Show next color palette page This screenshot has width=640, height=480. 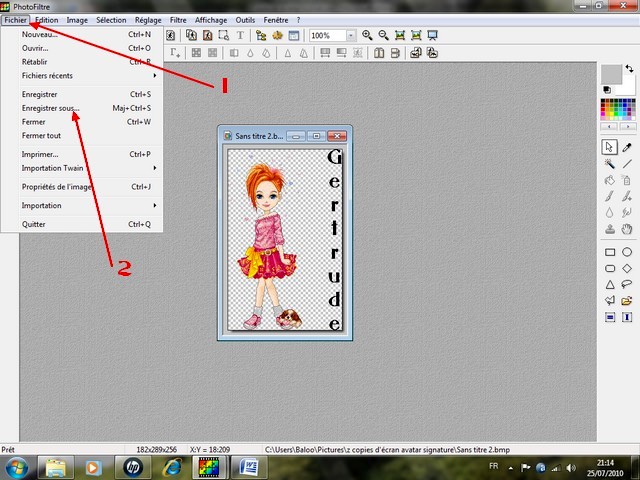(628, 127)
